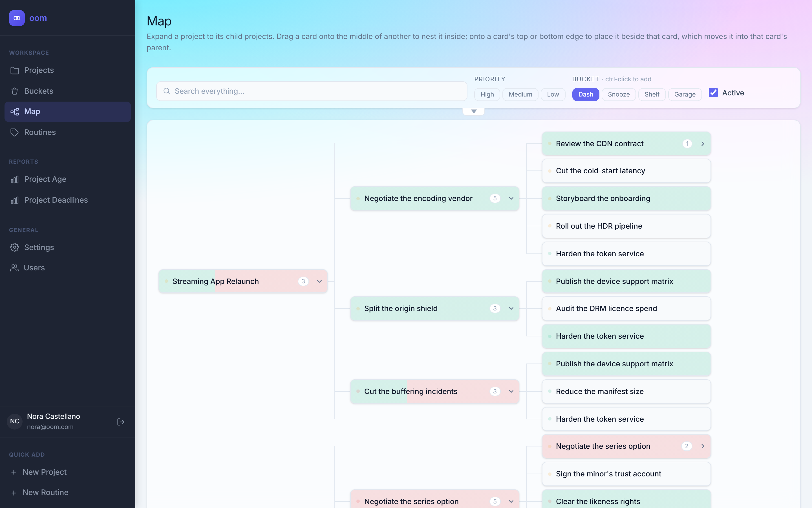Click the Roll out the HDR pipeline card
Viewport: 812px width, 508px height.
[x=626, y=226]
